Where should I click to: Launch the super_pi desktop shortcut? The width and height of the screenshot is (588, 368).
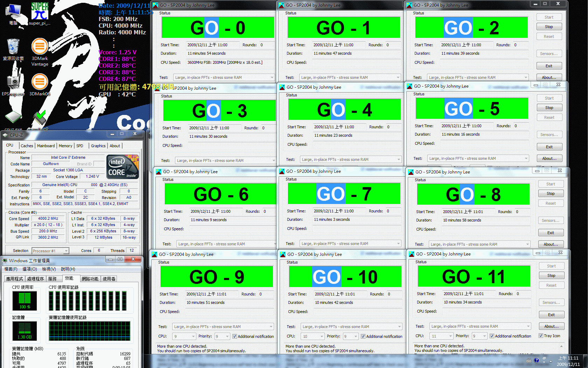click(40, 13)
